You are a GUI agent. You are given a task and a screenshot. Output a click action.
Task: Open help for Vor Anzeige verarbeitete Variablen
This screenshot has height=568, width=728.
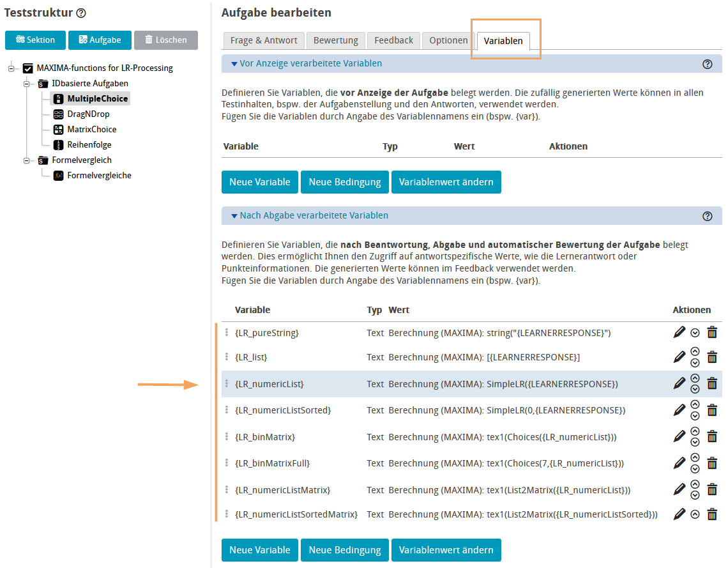707,64
